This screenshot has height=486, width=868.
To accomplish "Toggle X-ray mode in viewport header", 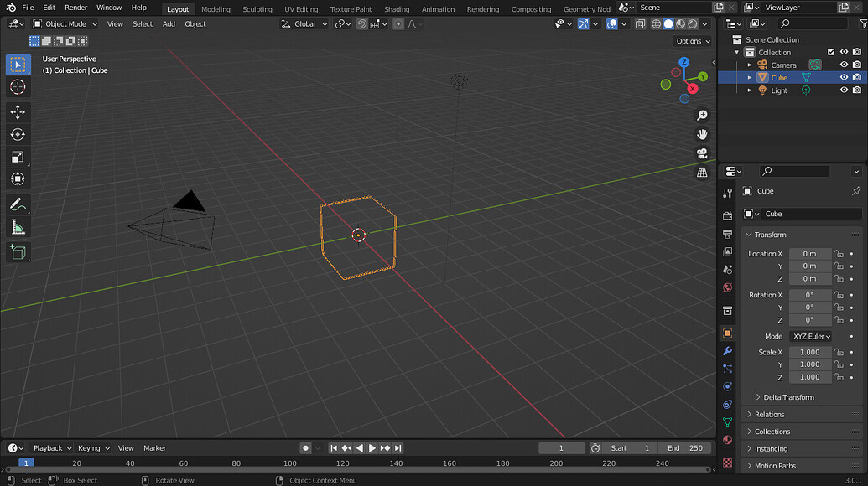I will tap(640, 23).
